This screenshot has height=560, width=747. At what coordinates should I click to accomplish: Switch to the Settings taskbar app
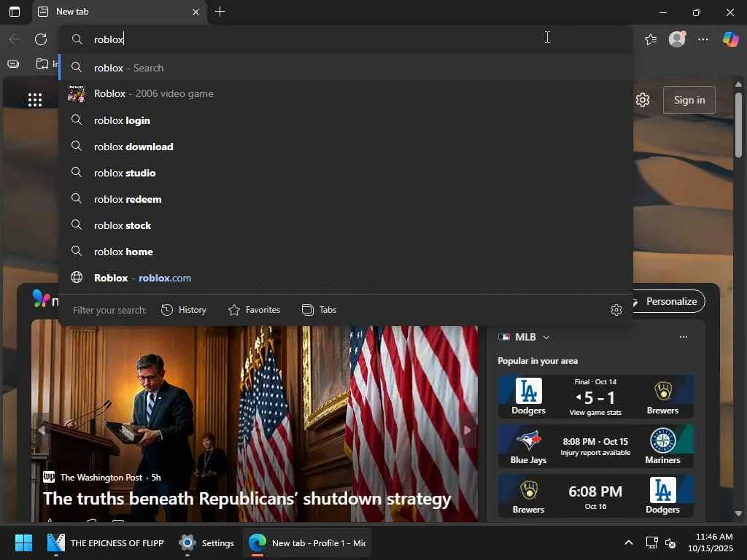206,542
